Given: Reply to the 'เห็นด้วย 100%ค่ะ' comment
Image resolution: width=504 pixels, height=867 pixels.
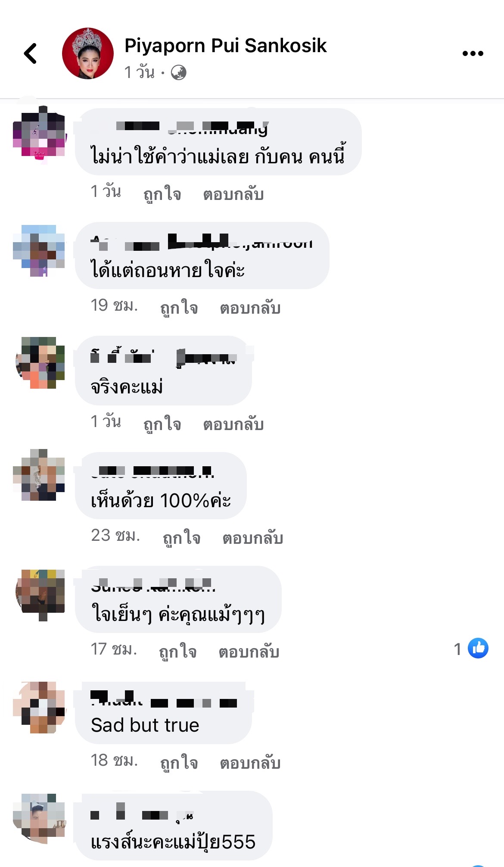Looking at the screenshot, I should pyautogui.click(x=253, y=538).
